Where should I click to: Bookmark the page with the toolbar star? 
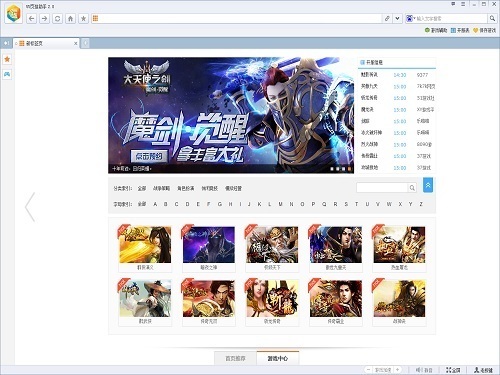tap(83, 18)
